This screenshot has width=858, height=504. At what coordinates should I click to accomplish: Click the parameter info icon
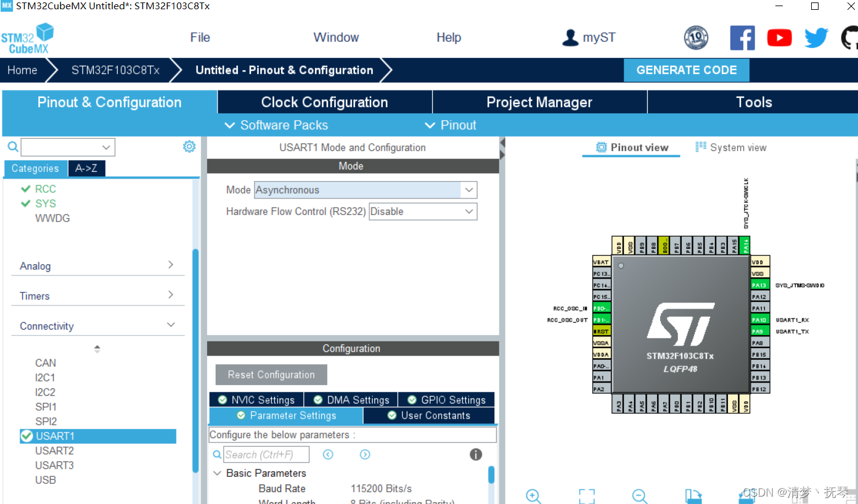tap(476, 455)
